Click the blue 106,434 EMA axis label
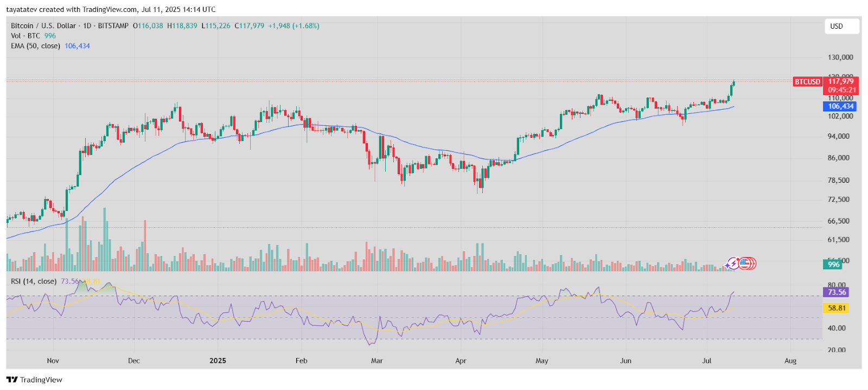Screen dimensions: 868x390 (x=840, y=106)
